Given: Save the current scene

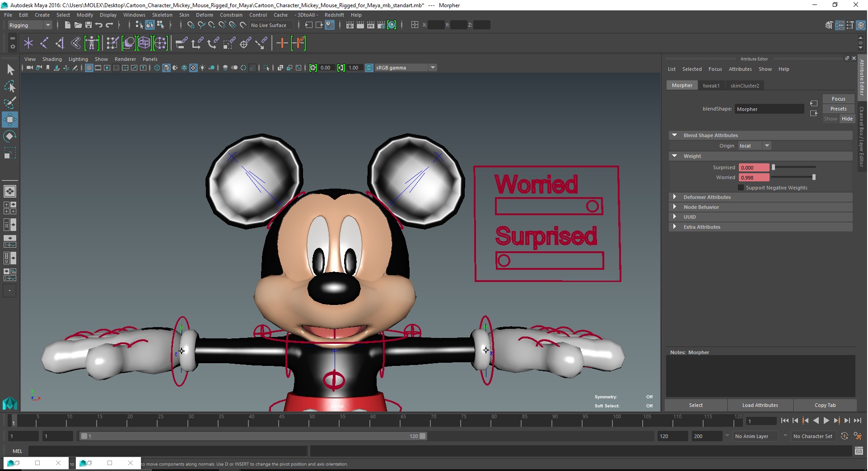Looking at the screenshot, I should pos(89,25).
